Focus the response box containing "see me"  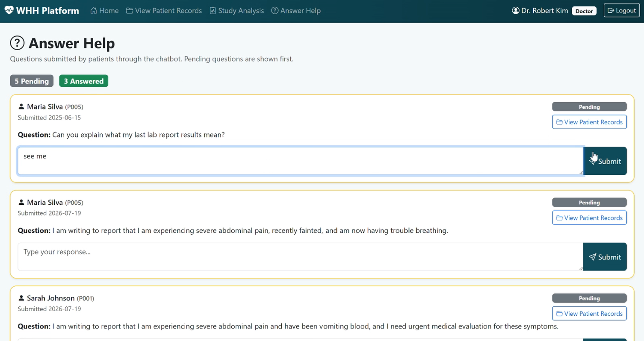tap(300, 161)
